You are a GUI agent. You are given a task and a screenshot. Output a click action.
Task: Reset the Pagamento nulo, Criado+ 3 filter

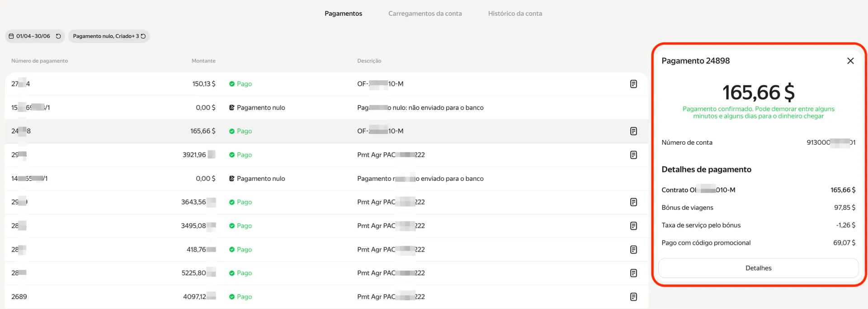(x=143, y=36)
